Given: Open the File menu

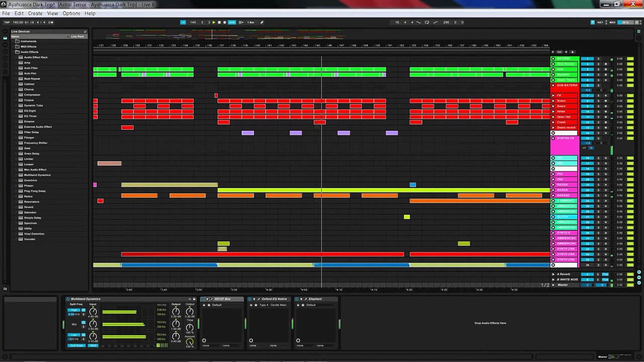Looking at the screenshot, I should click(x=6, y=13).
